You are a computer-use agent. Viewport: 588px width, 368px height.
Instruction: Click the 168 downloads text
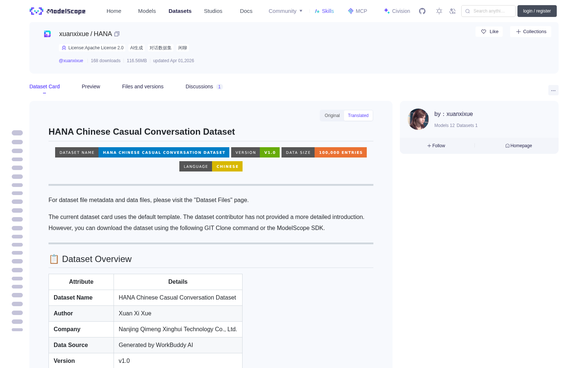point(105,61)
